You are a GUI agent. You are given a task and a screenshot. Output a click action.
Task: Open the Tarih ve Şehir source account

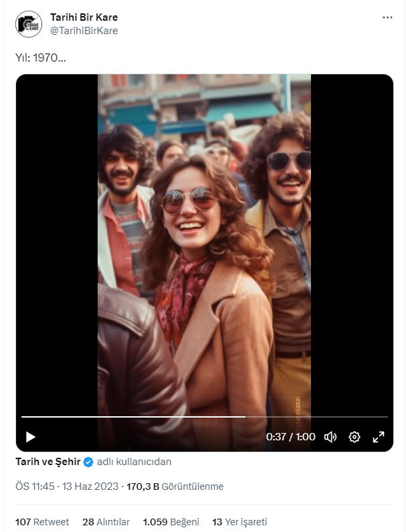point(47,462)
